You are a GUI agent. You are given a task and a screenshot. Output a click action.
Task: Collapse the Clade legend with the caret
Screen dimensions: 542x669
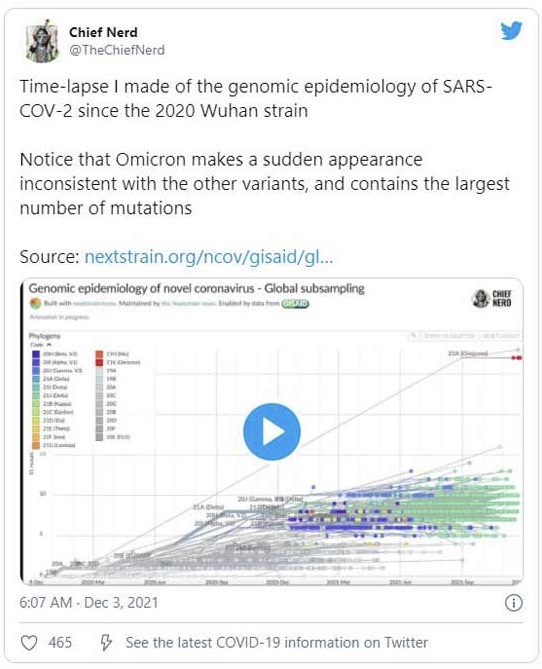(x=49, y=344)
